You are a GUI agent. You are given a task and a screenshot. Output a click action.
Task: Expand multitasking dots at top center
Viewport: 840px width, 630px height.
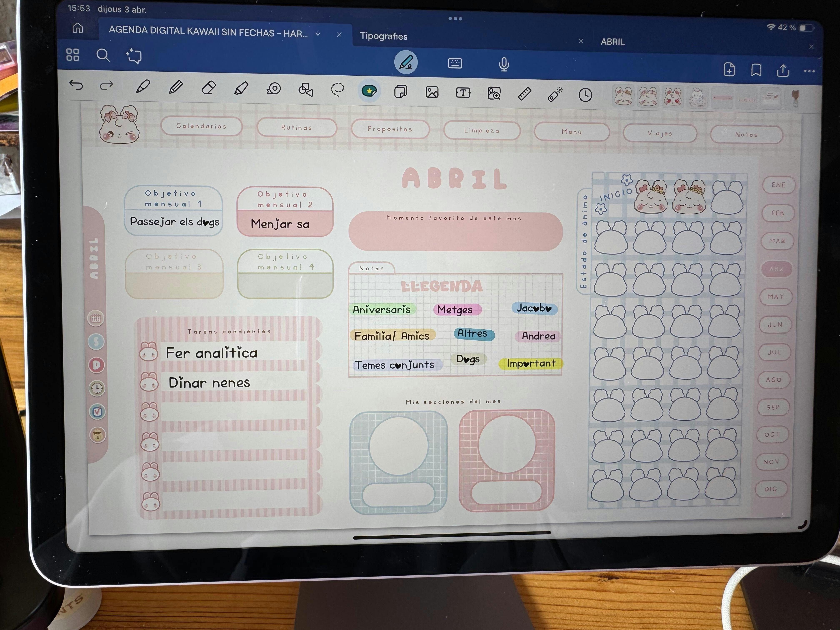(455, 19)
